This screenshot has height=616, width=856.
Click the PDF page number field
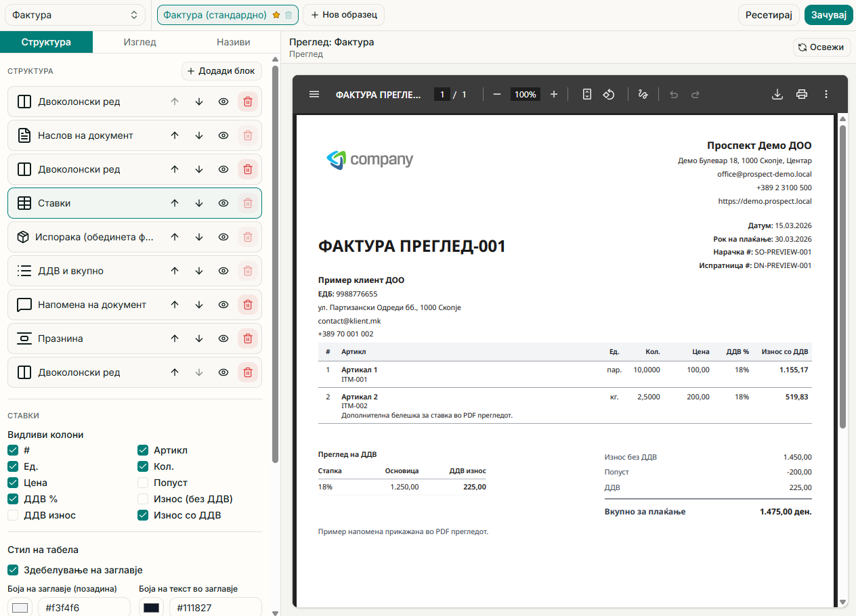pos(442,94)
